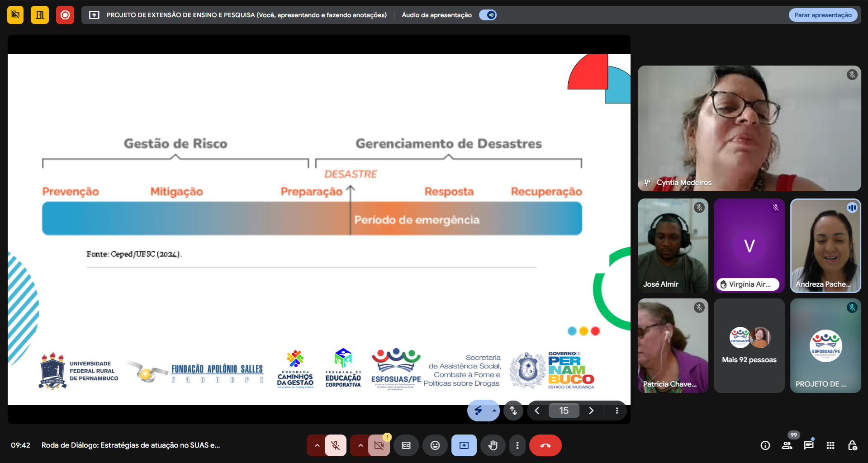Click Parar apresentação button

click(823, 15)
